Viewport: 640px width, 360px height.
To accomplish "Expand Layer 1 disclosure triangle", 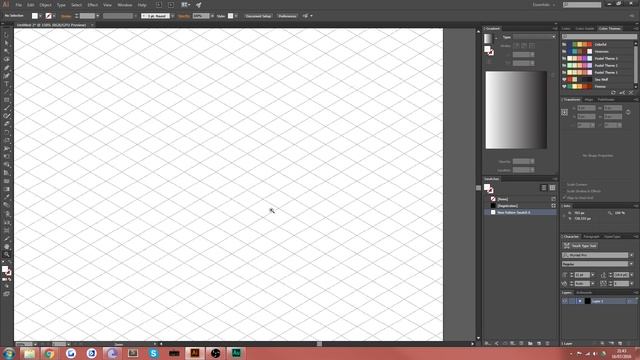I will 580,301.
